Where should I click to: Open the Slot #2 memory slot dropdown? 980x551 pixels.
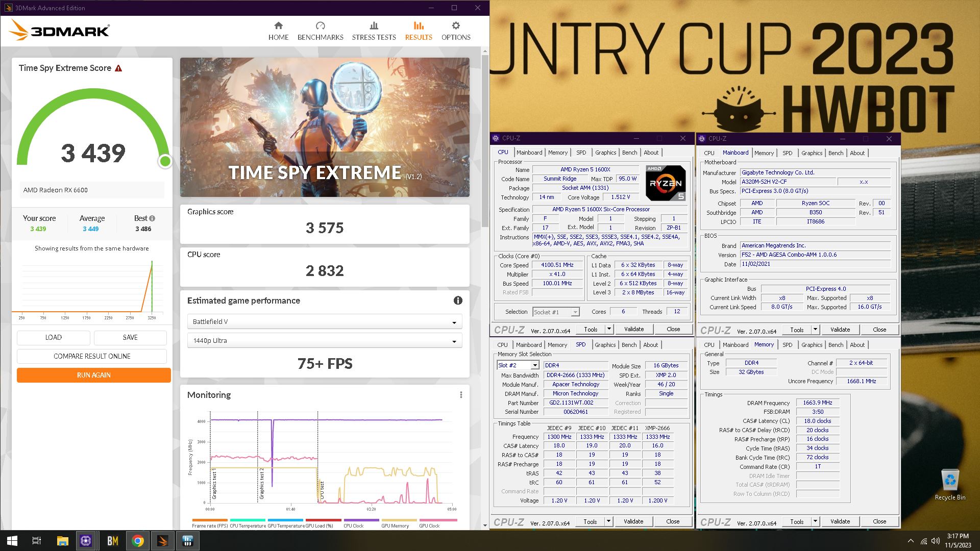tap(518, 365)
